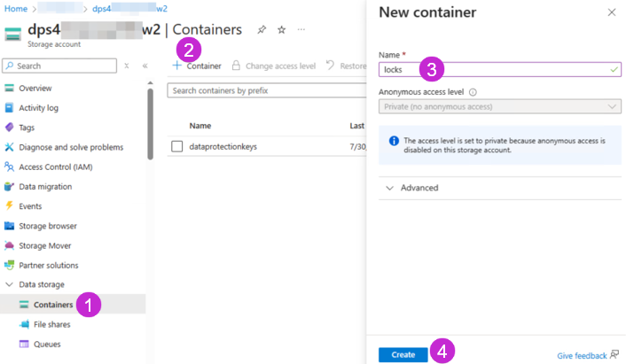
Task: Select the dataprotectionkeys container checkbox
Action: point(176,146)
